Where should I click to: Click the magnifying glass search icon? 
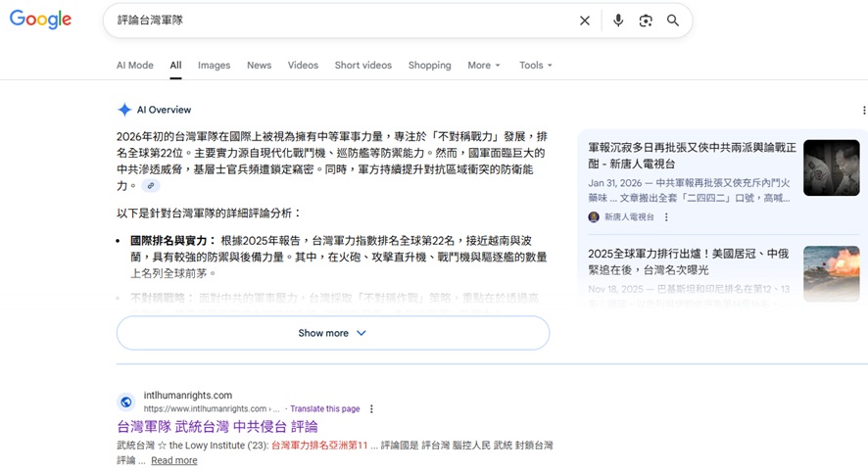point(673,21)
